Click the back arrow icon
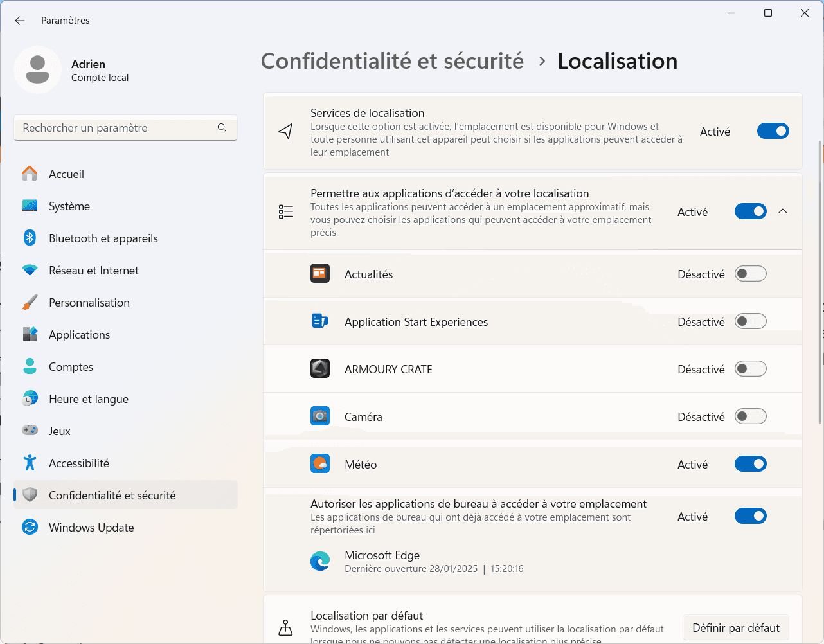This screenshot has width=824, height=644. pos(20,21)
